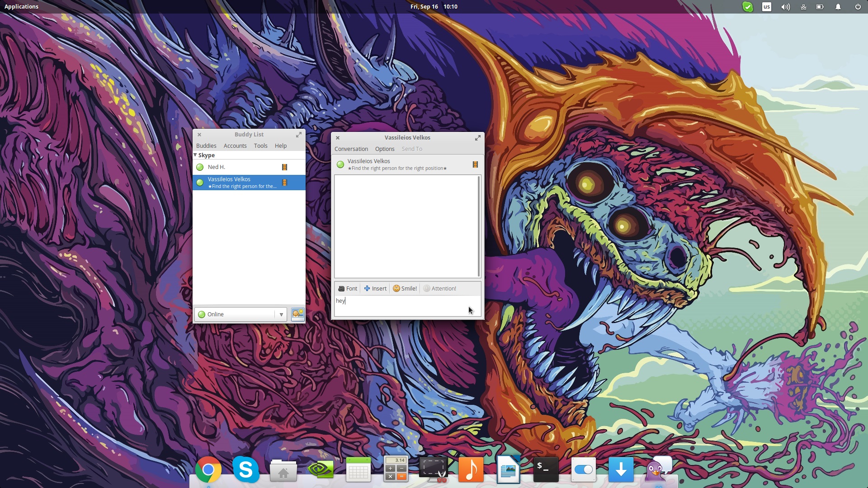The height and width of the screenshot is (488, 868).
Task: Open the Calendar dock icon
Action: point(358,469)
